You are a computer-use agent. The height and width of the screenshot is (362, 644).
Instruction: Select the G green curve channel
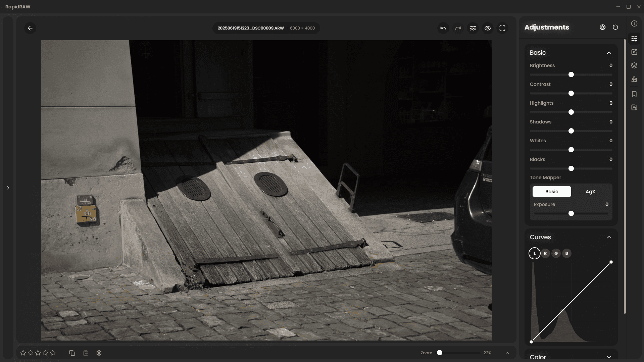pyautogui.click(x=556, y=253)
